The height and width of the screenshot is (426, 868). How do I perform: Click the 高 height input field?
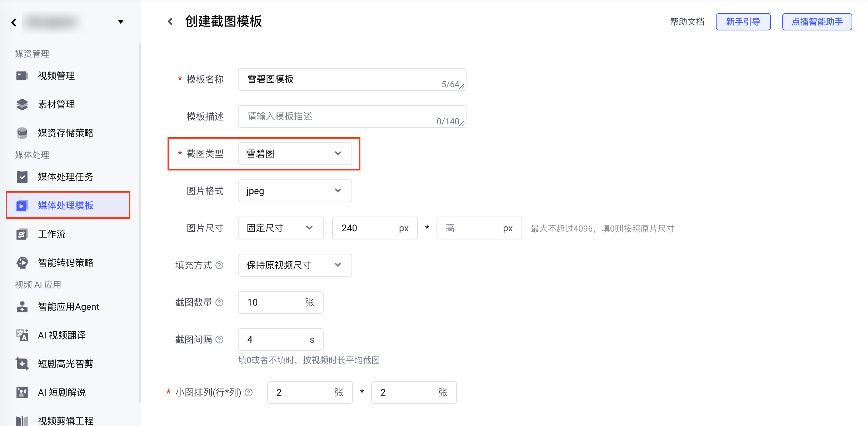pos(479,228)
